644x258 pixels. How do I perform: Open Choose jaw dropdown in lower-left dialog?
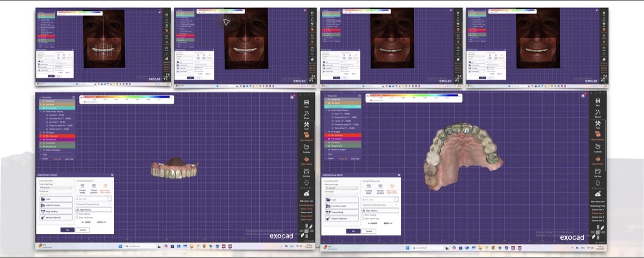56,194
